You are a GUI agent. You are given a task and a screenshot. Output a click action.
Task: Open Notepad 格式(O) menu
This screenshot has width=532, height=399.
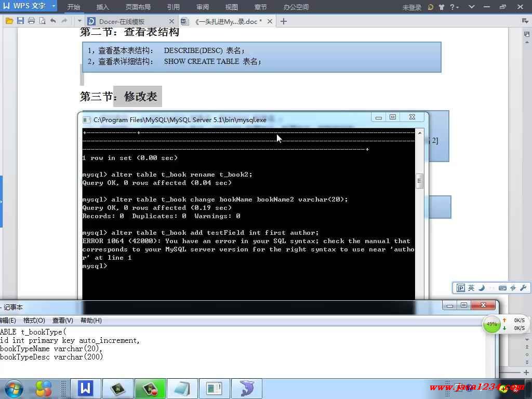[34, 320]
